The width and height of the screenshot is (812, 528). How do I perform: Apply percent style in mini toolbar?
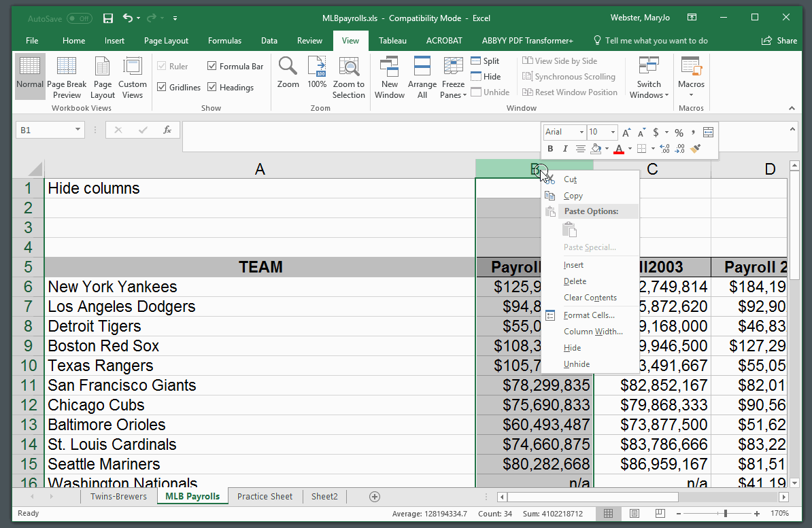679,133
